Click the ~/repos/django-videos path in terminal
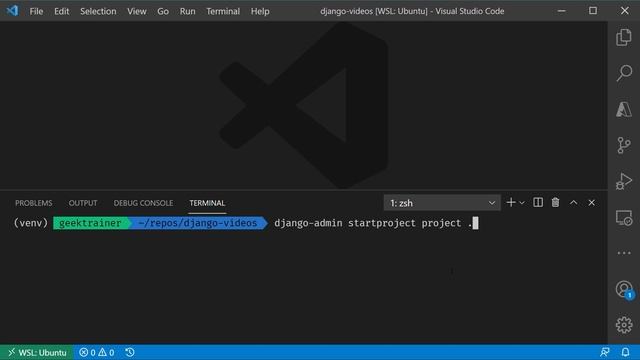The width and height of the screenshot is (640, 360). pyautogui.click(x=198, y=223)
